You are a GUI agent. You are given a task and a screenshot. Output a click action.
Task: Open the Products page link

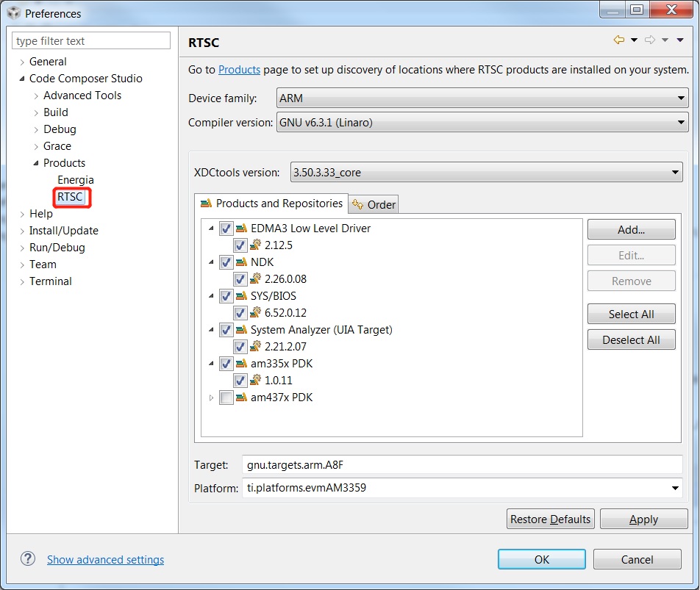pos(239,70)
